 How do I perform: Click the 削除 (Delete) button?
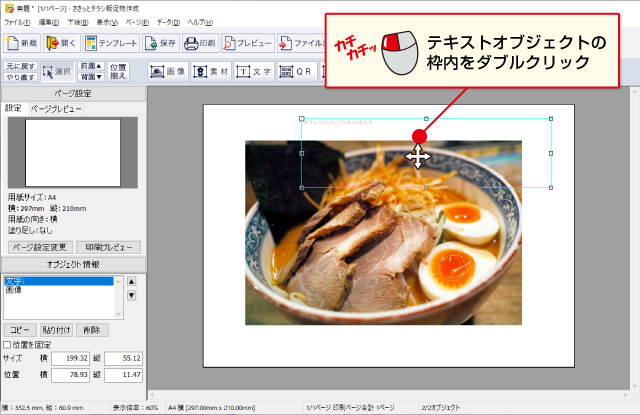(92, 329)
